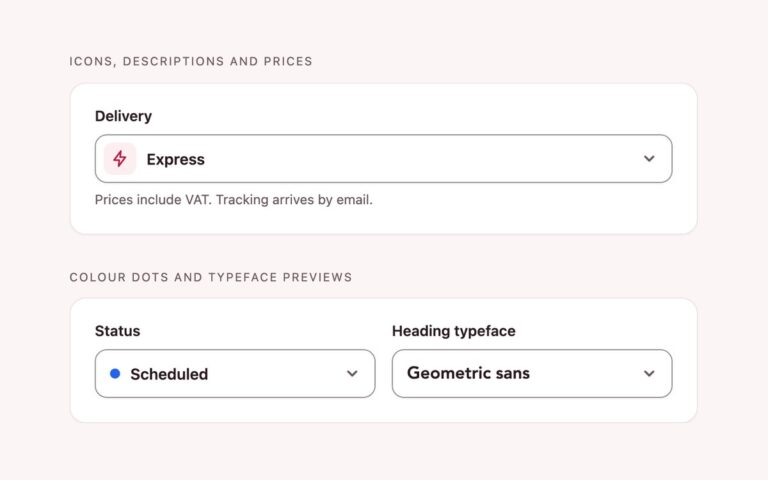
Task: Open the Status select showing Scheduled
Action: 235,374
